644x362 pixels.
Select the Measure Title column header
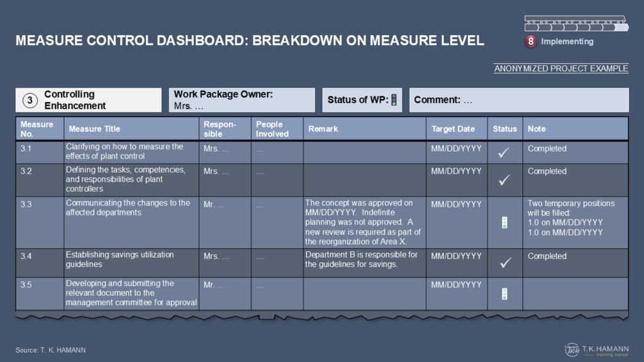[x=94, y=129]
